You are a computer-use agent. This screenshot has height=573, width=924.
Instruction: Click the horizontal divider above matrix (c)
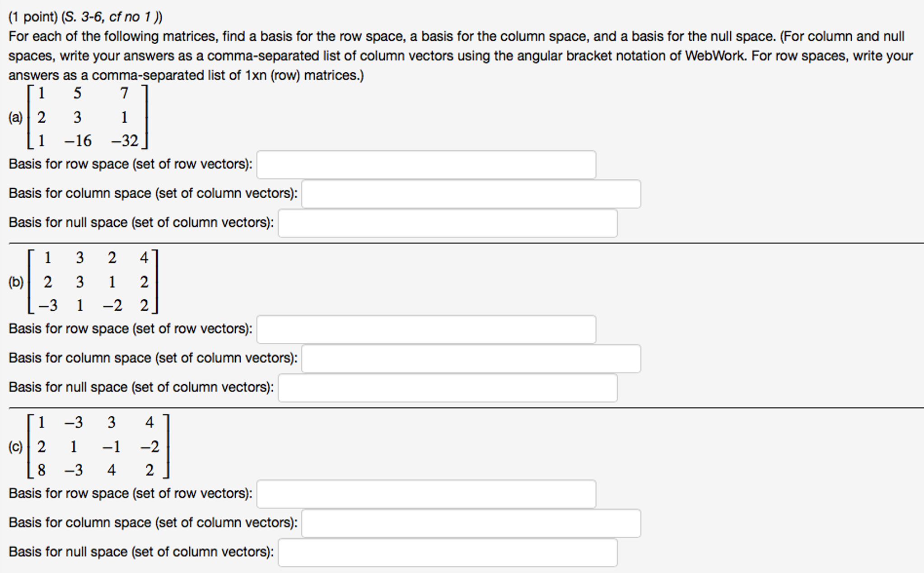465,408
